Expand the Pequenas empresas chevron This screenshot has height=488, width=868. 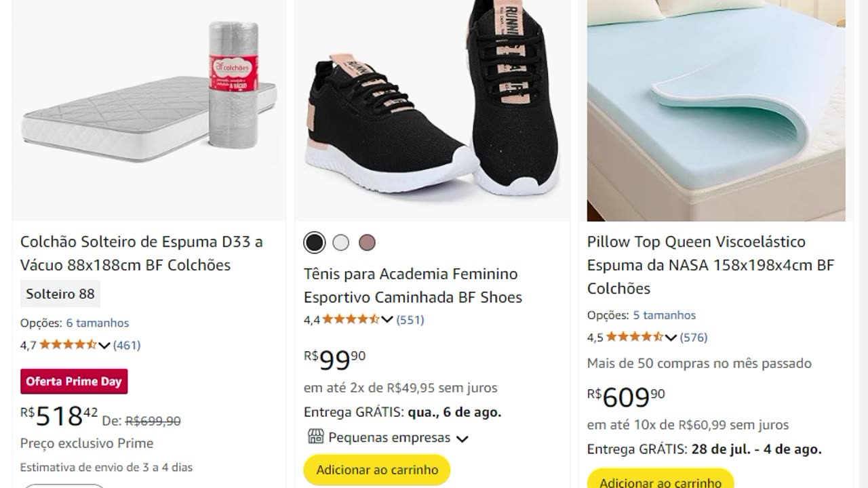coord(462,439)
